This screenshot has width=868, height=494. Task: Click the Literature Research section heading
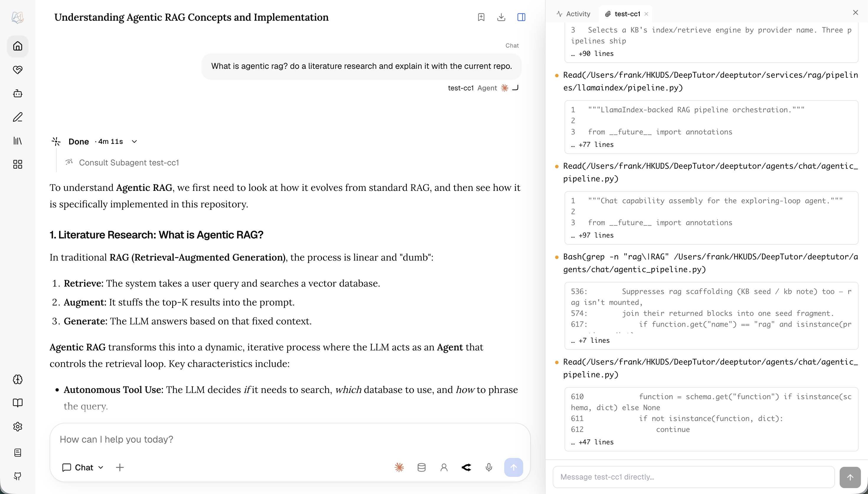[x=156, y=235]
